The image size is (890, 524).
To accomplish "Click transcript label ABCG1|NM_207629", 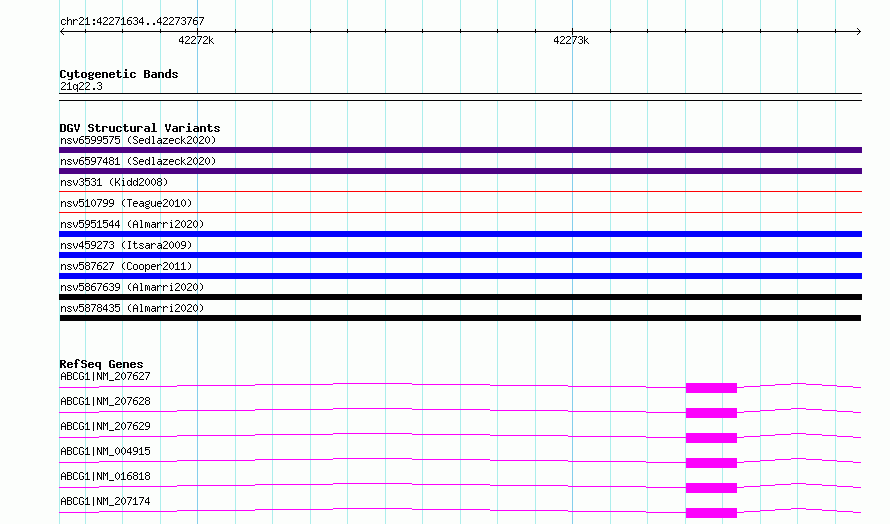I will click(x=105, y=426).
